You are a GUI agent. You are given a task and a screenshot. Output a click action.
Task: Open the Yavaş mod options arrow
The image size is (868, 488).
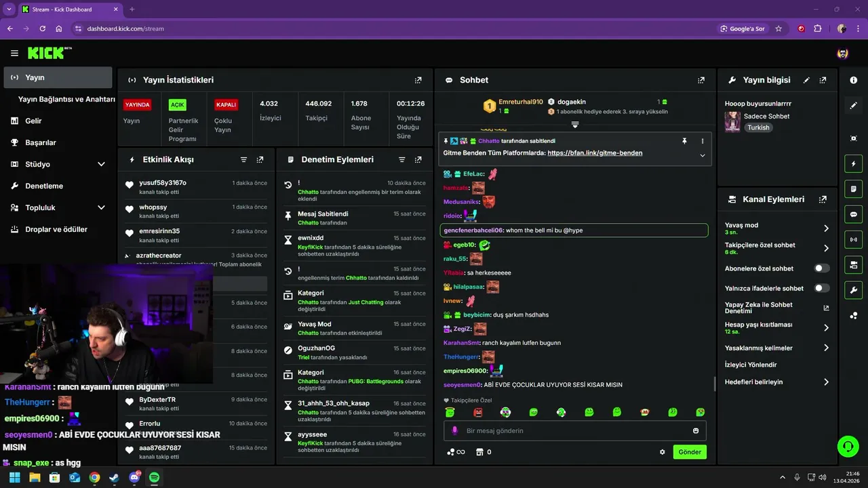coord(826,228)
